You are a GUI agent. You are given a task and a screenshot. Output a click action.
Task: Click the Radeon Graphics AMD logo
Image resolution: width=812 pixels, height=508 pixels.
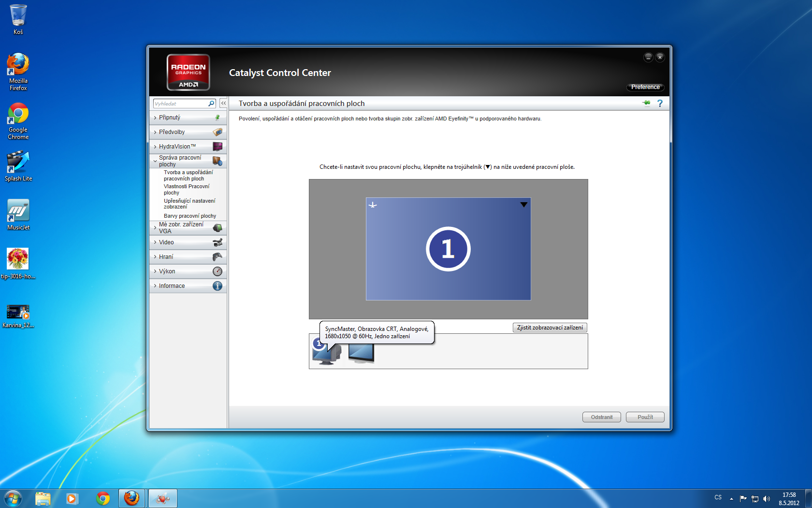(188, 73)
